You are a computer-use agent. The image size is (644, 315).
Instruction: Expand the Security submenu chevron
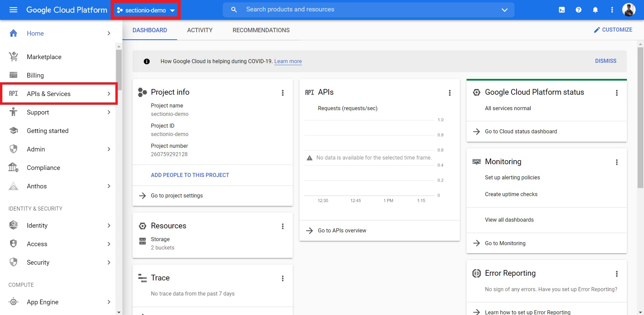tap(109, 262)
